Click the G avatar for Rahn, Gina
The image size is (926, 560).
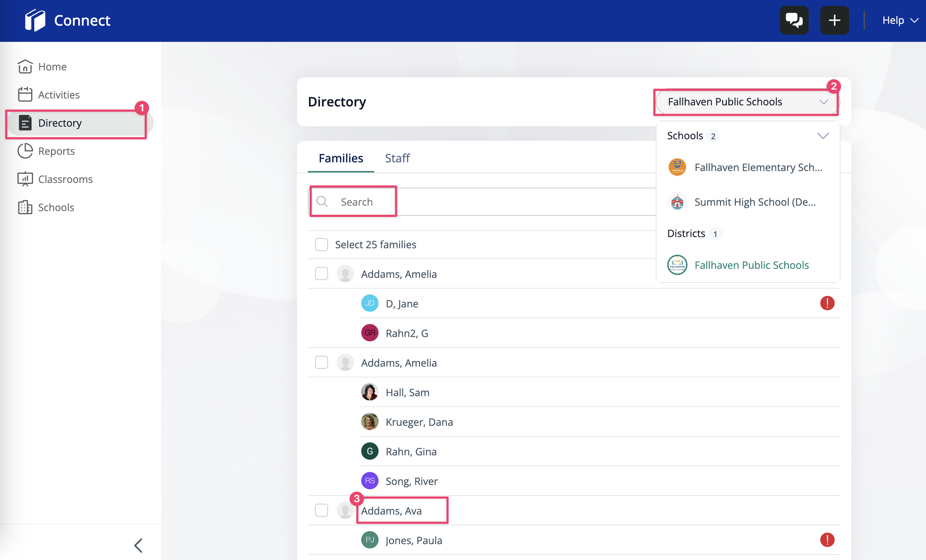pos(370,451)
